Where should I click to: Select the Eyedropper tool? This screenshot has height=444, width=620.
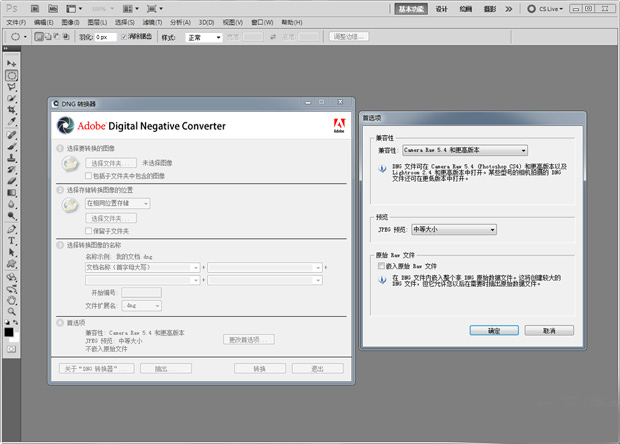[x=11, y=122]
